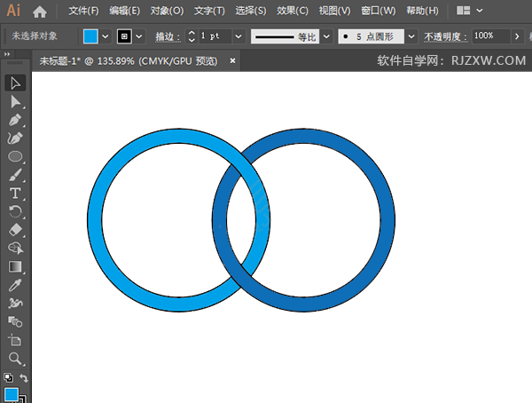
Task: Open workspace switcher dropdown arrow
Action: 480,11
